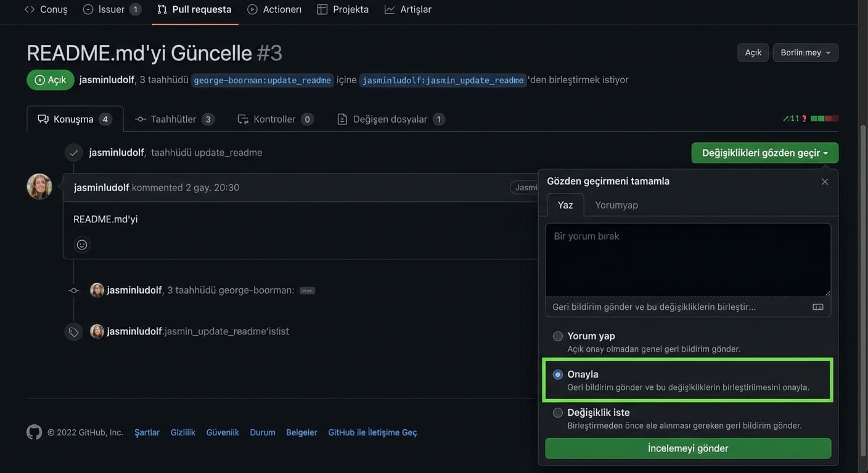Close the review completion popup
Image resolution: width=868 pixels, height=473 pixels.
(824, 182)
